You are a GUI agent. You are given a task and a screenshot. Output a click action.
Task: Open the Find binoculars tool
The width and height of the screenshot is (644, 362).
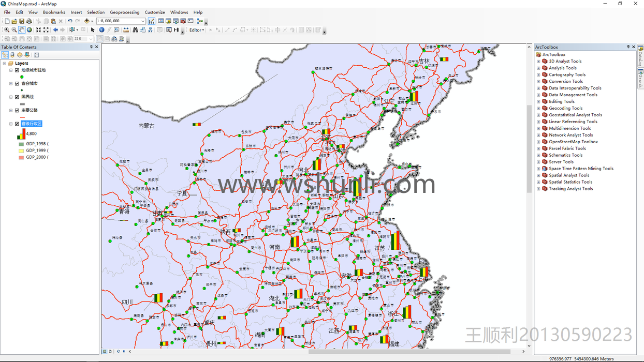tap(135, 30)
